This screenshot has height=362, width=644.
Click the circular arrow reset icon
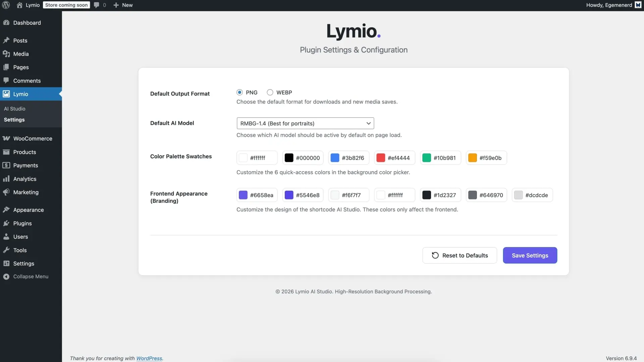click(435, 255)
